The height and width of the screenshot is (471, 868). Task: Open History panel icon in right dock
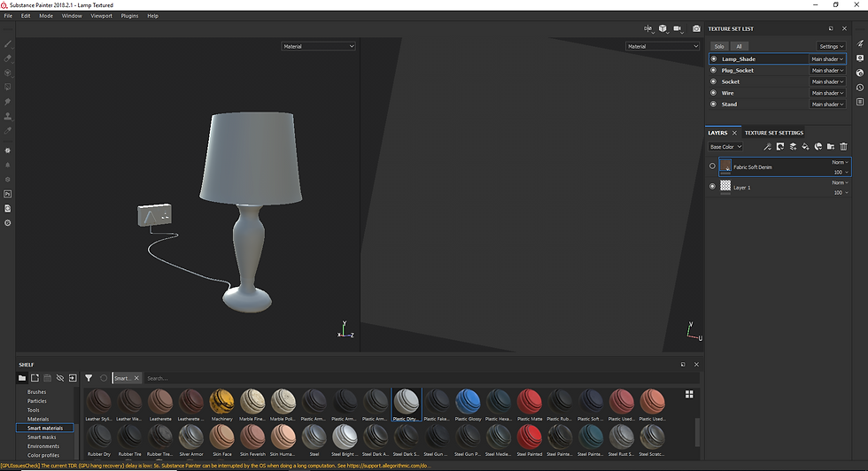pyautogui.click(x=860, y=88)
